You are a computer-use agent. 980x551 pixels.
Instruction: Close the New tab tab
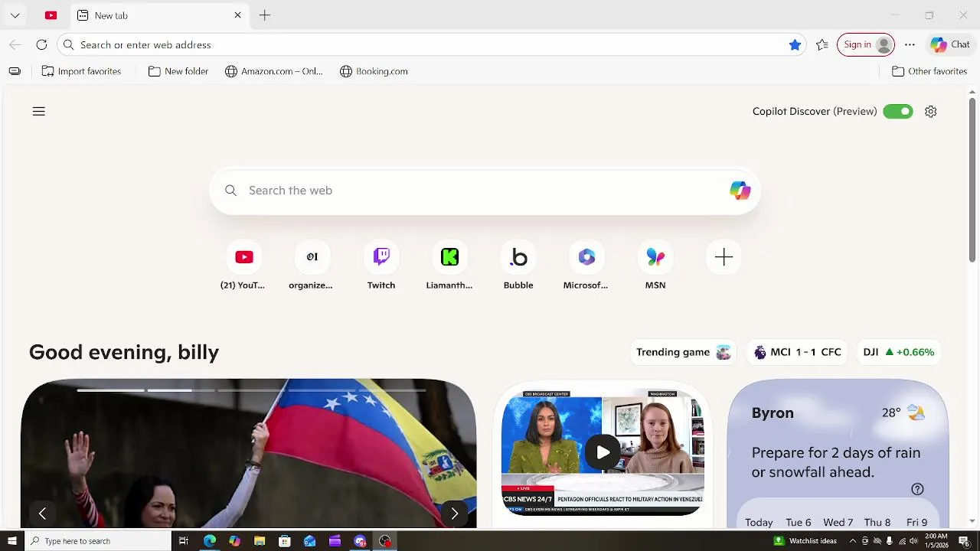237,15
